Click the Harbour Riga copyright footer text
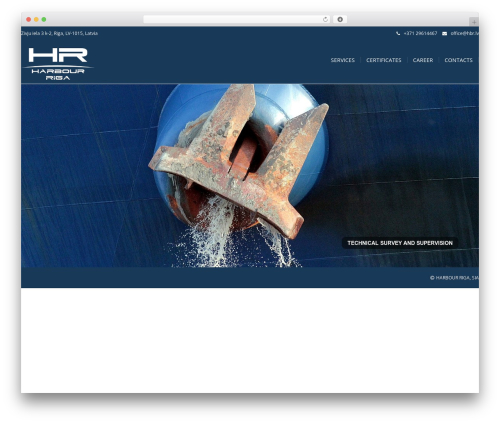 coord(454,278)
